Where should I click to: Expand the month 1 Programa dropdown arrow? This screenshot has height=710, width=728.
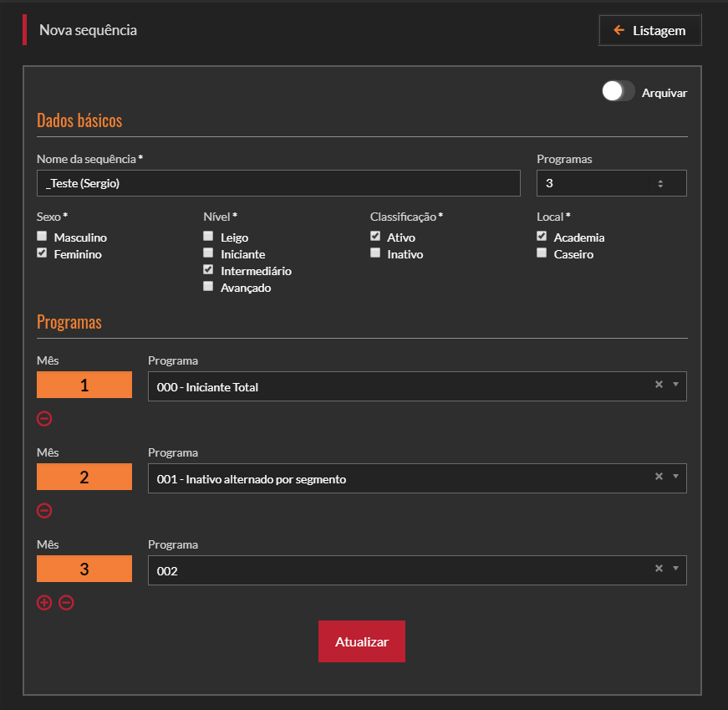pos(675,385)
